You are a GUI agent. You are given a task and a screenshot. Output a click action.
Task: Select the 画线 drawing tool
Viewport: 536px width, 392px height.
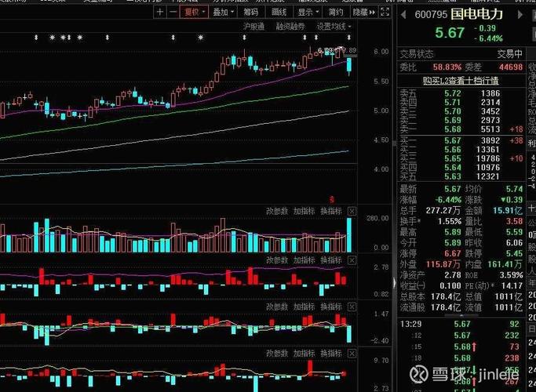pos(279,13)
